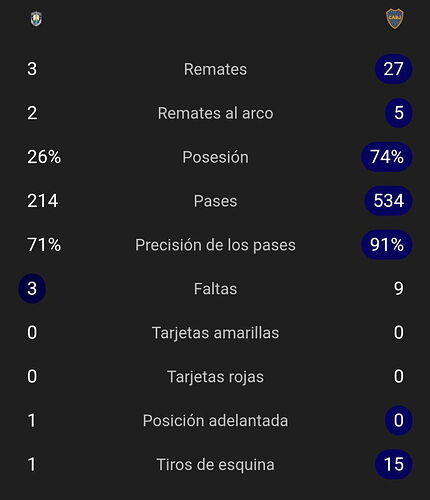This screenshot has height=500, width=430.
Task: Tap the highlighted 0 offsides badge
Action: [399, 420]
